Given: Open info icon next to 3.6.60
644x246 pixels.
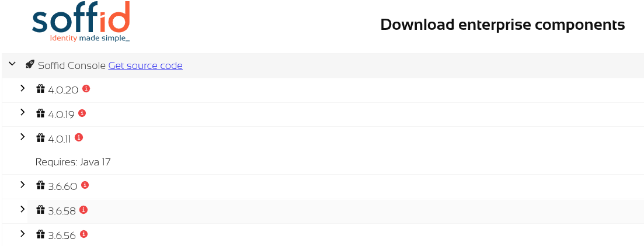Looking at the screenshot, I should click(85, 185).
